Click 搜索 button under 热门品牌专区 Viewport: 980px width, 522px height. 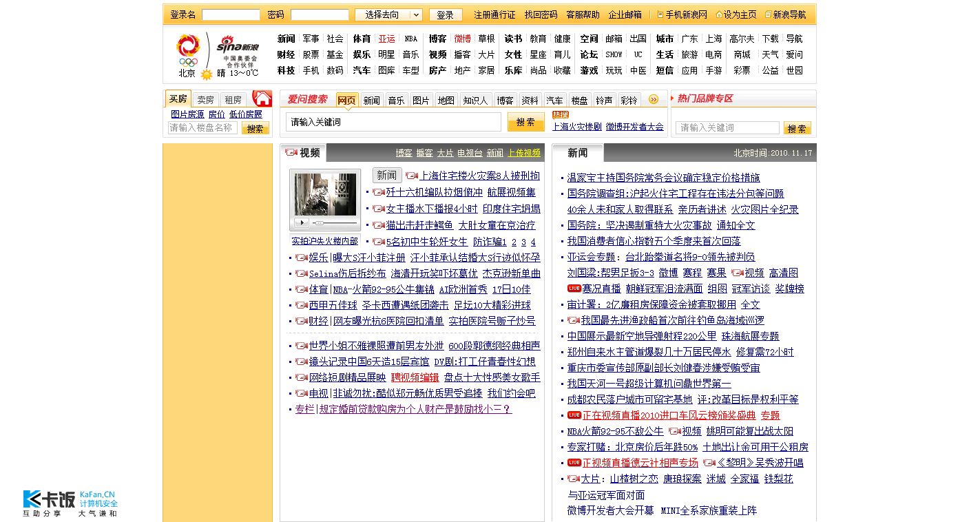pyautogui.click(x=797, y=128)
